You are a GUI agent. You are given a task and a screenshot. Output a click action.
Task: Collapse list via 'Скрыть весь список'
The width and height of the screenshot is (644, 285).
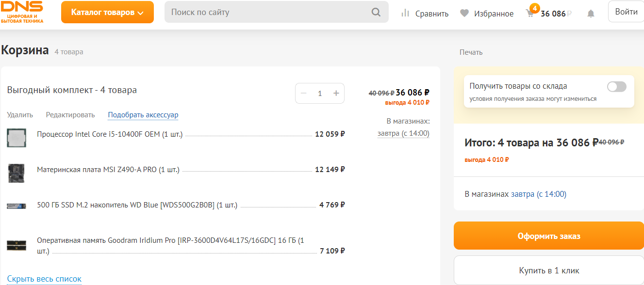pos(44,279)
